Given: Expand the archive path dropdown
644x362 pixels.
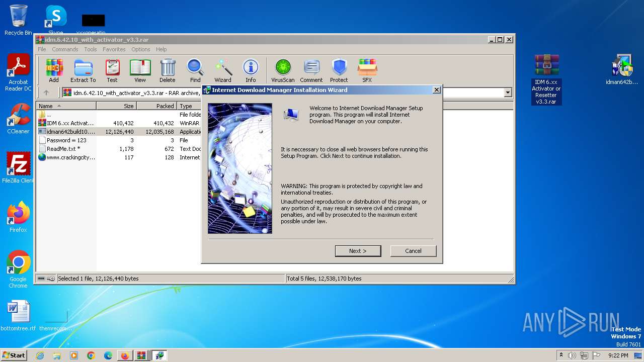Looking at the screenshot, I should [x=508, y=93].
